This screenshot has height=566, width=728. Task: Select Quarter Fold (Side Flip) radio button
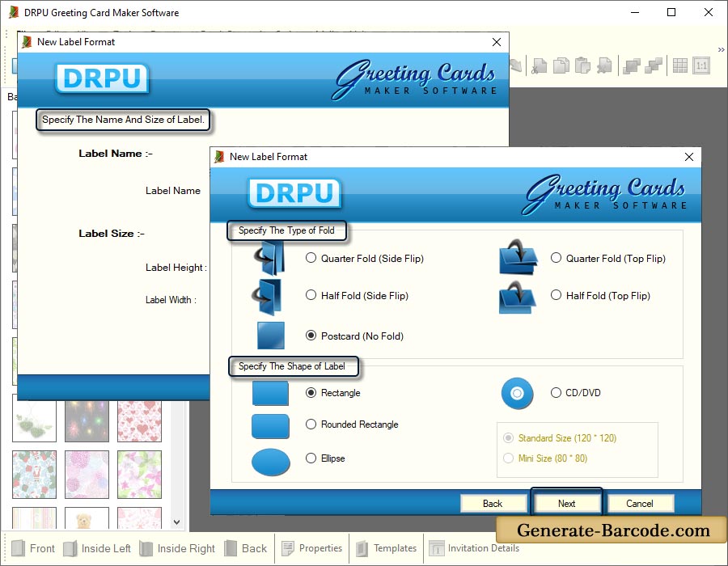(311, 258)
